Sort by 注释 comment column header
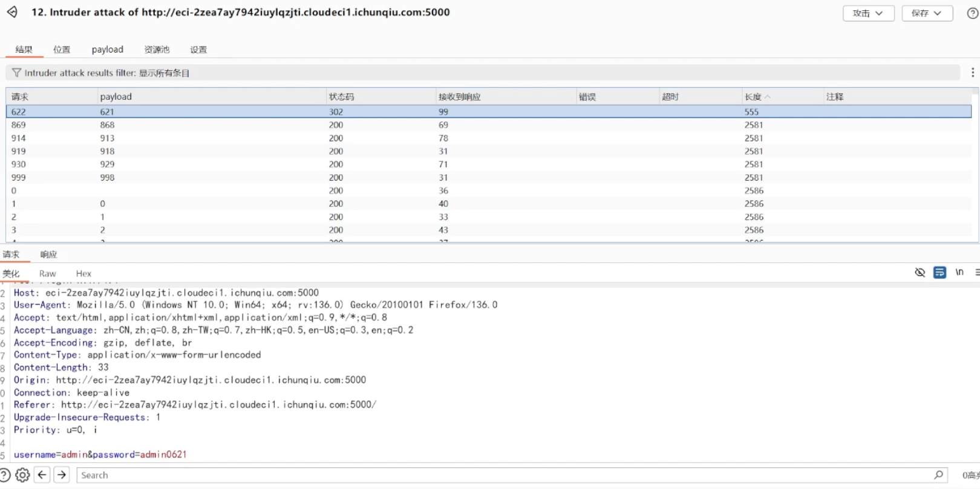The height and width of the screenshot is (489, 980). [897, 97]
